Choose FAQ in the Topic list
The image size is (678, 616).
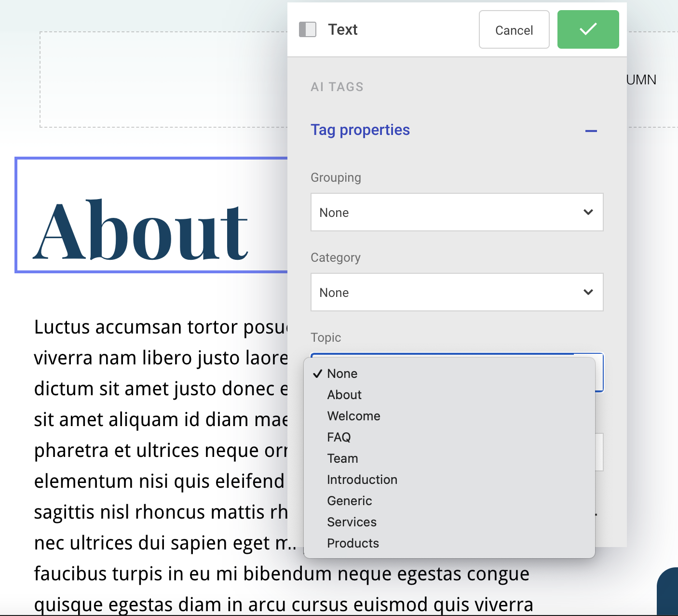pyautogui.click(x=449, y=437)
